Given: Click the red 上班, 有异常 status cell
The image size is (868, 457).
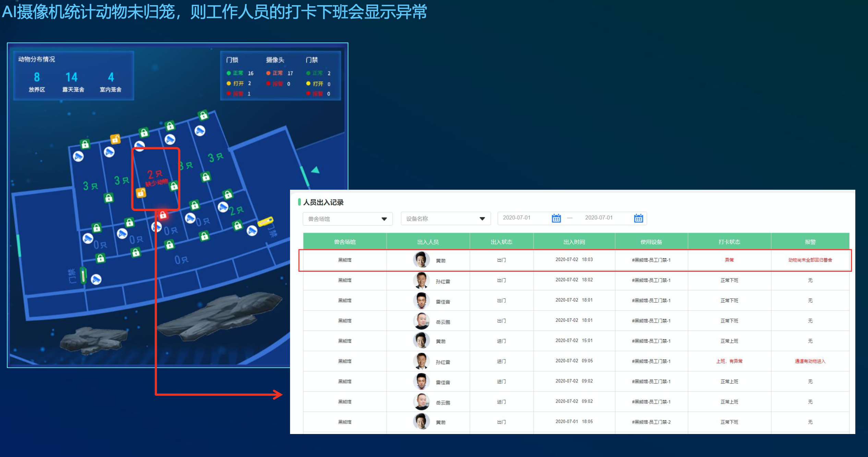Looking at the screenshot, I should (729, 361).
